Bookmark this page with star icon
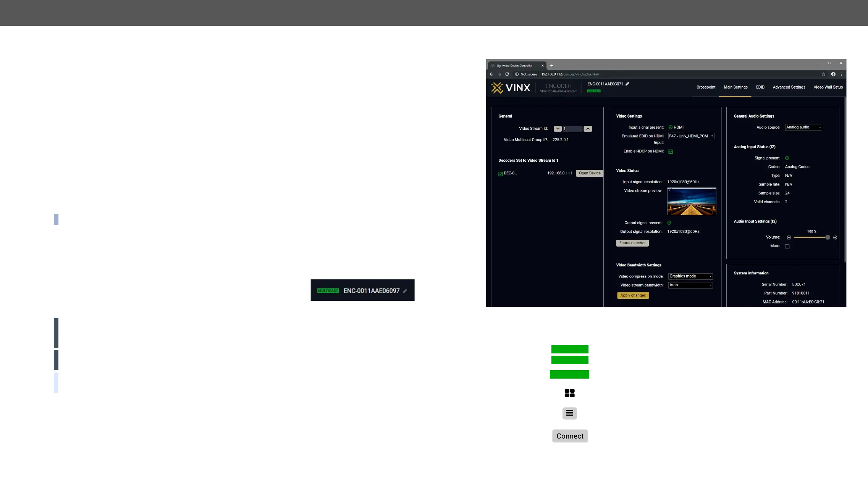This screenshot has height=487, width=868. point(824,74)
